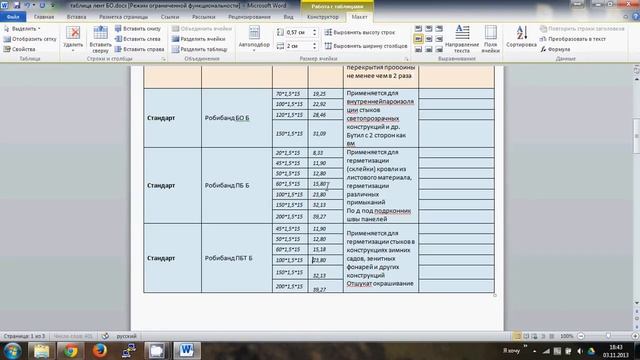Open Rows and Columns dialog launcher

point(164,59)
